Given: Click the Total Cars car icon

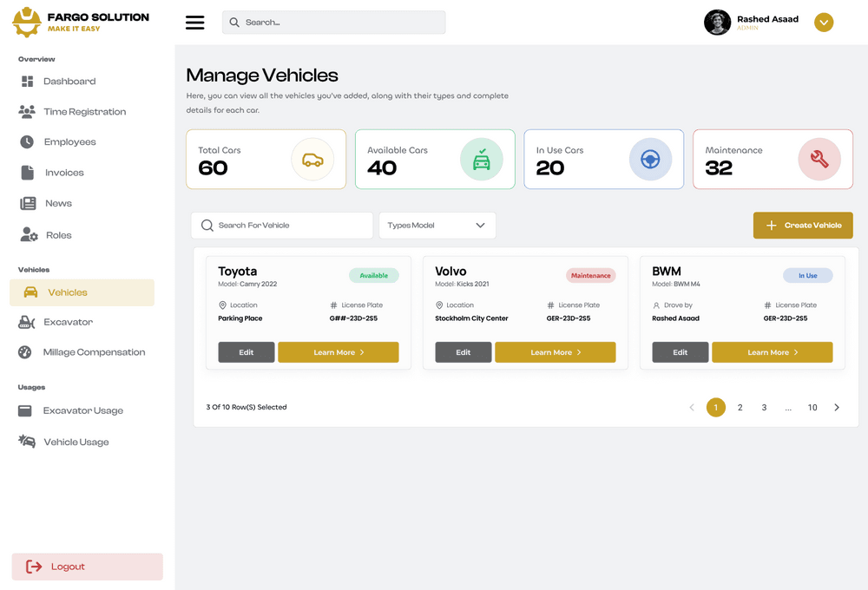Looking at the screenshot, I should pyautogui.click(x=312, y=160).
